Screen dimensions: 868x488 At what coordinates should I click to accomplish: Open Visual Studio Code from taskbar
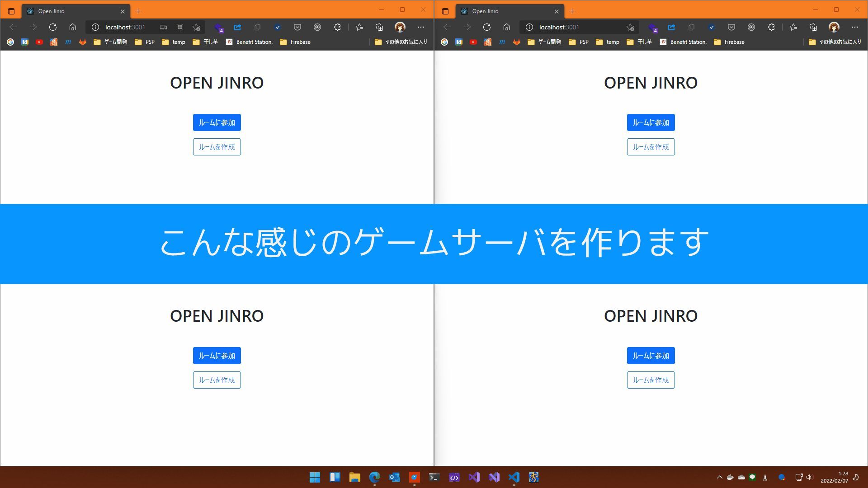[x=514, y=477]
